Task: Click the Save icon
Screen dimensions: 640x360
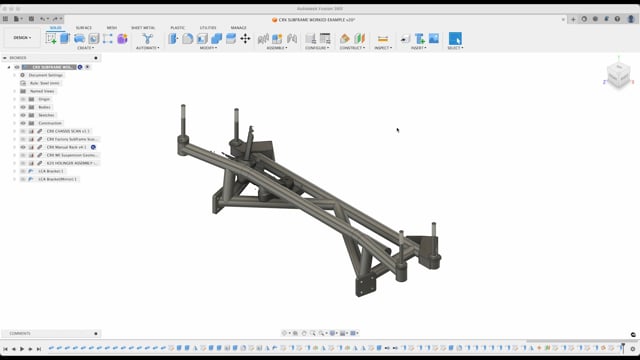Action: click(31, 19)
